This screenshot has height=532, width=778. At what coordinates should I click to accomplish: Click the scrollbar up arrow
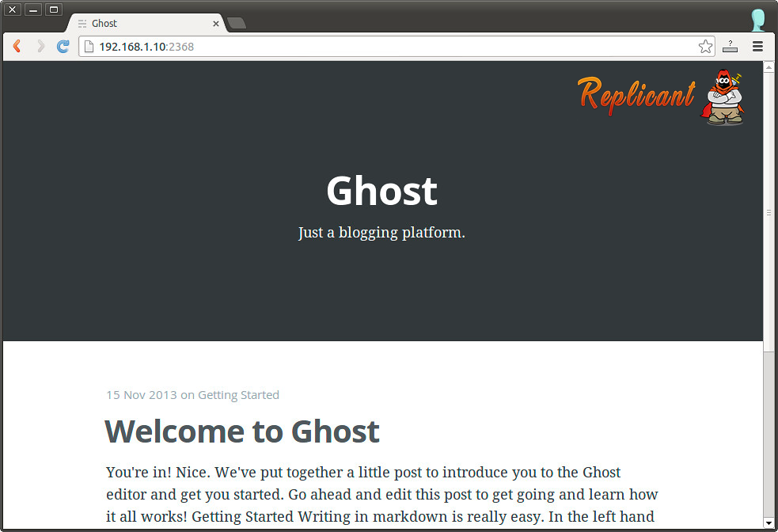point(769,67)
